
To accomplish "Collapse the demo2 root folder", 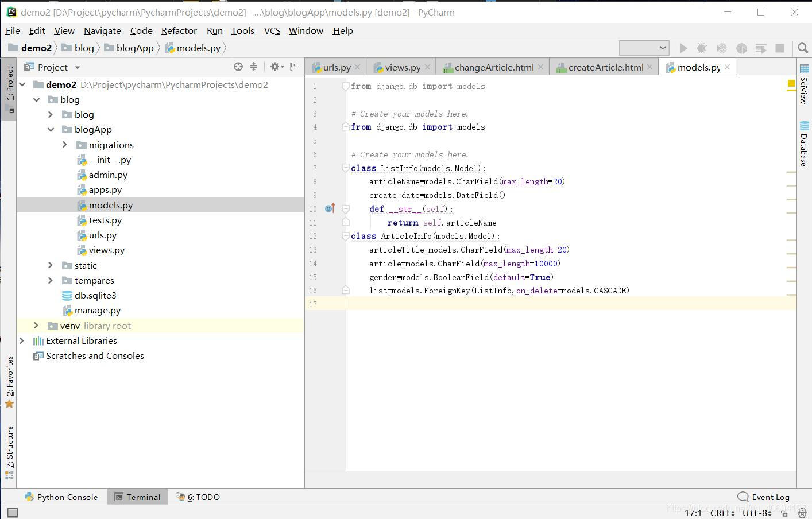I will tap(22, 84).
